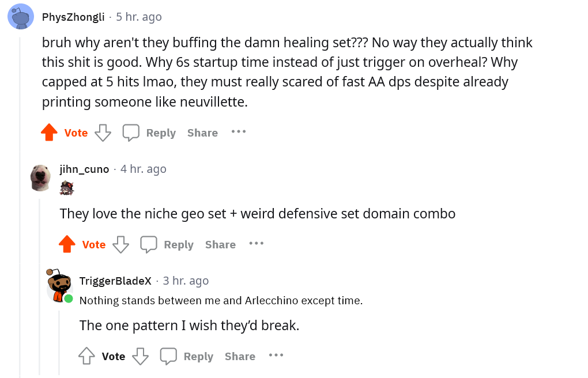Image resolution: width=588 pixels, height=378 pixels.
Task: Click reply speech bubble under PhysZhongli's comment
Action: pos(131,133)
